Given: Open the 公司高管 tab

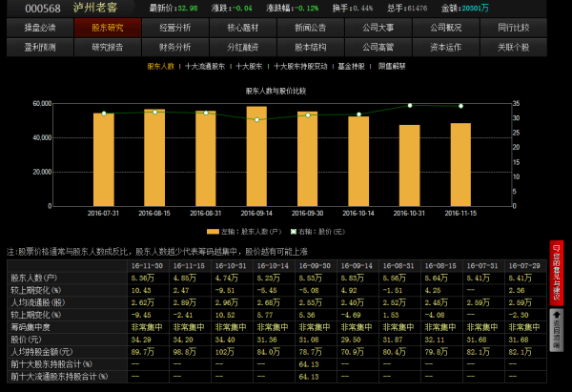Looking at the screenshot, I should tap(378, 48).
